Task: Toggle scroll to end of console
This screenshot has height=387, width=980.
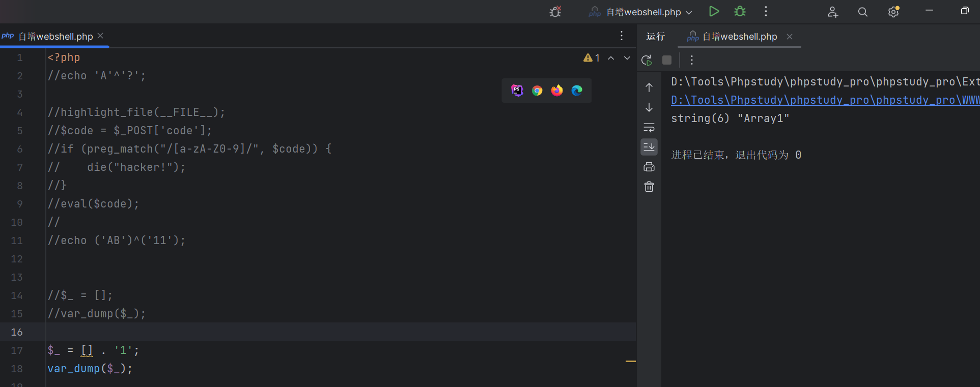Action: pyautogui.click(x=649, y=147)
